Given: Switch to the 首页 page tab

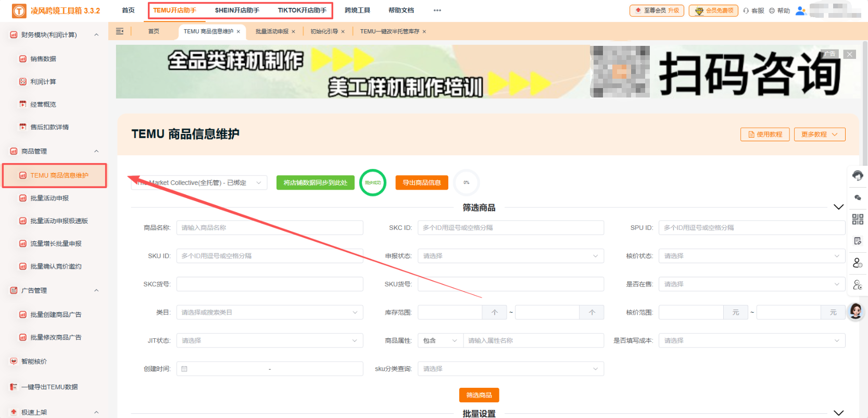Looking at the screenshot, I should (x=154, y=31).
